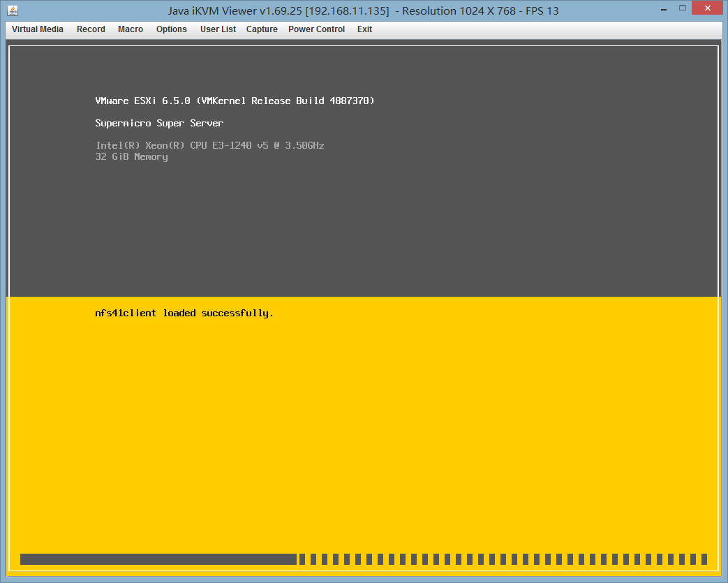Open the Power Control menu
This screenshot has width=728, height=583.
317,29
